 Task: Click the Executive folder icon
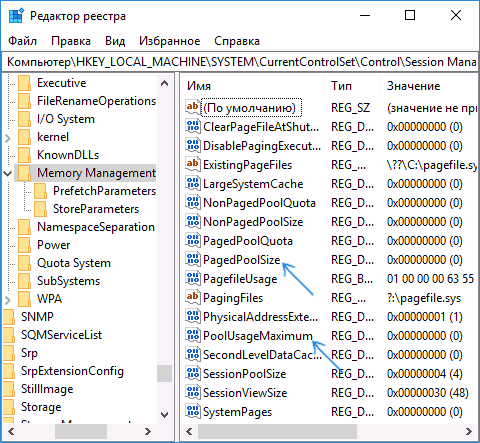[24, 83]
